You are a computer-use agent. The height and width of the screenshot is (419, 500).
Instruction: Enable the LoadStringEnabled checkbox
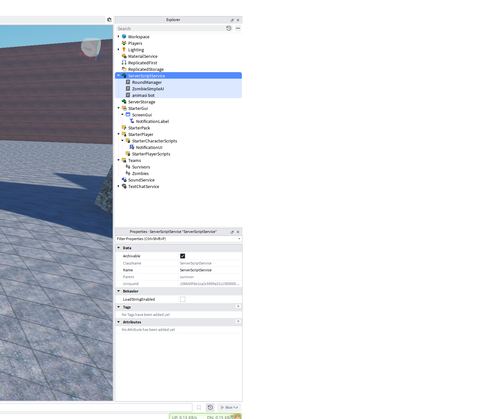[x=182, y=299]
